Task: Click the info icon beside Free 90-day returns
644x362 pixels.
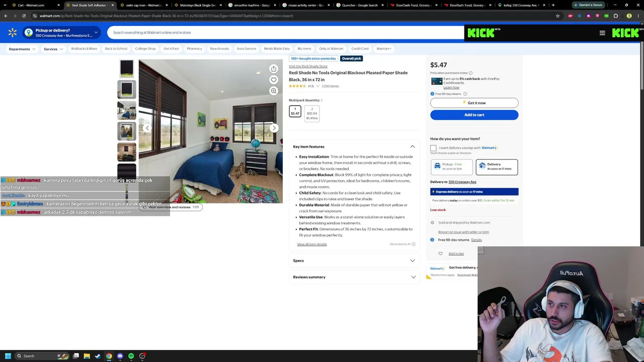Action: [465, 94]
